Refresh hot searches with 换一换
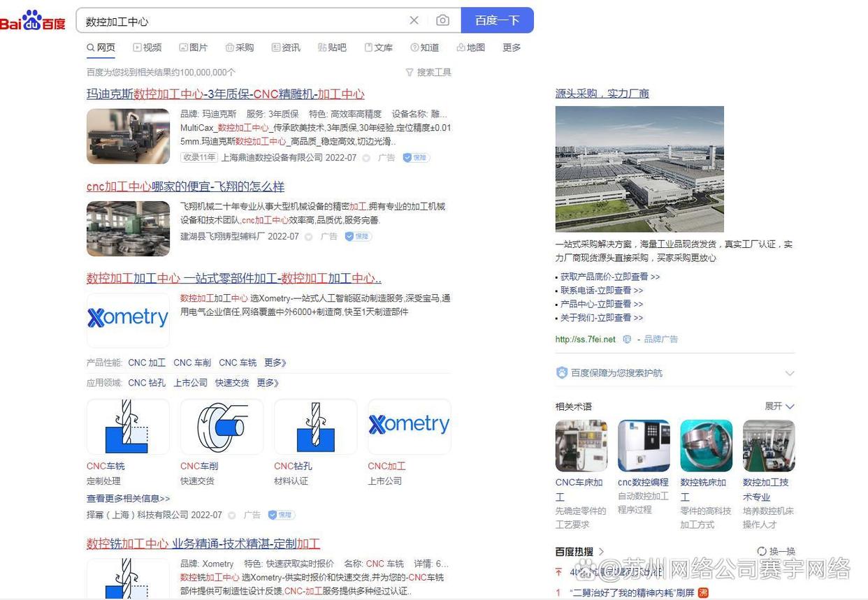The width and height of the screenshot is (868, 600). coord(776,551)
